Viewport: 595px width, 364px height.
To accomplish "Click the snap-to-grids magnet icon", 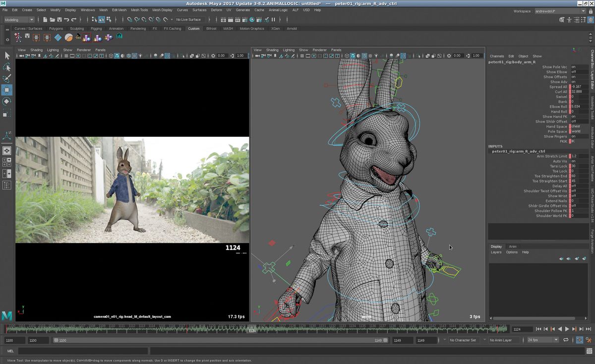I will tap(129, 20).
